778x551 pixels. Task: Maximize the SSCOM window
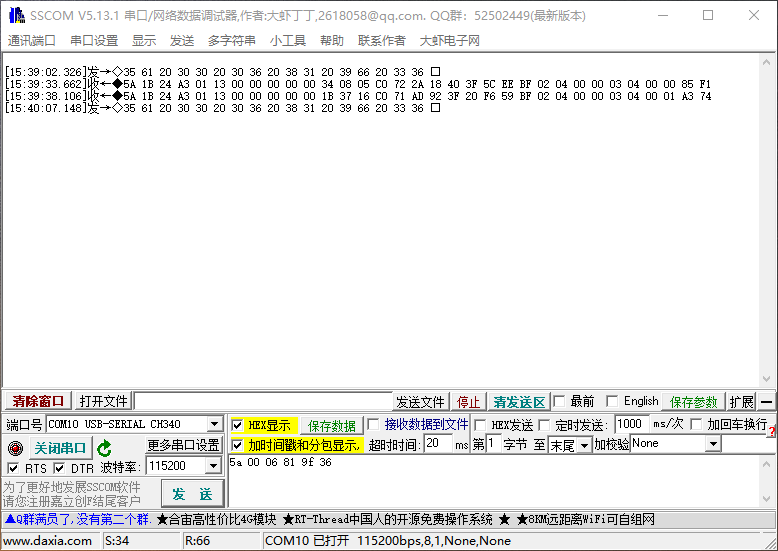708,15
